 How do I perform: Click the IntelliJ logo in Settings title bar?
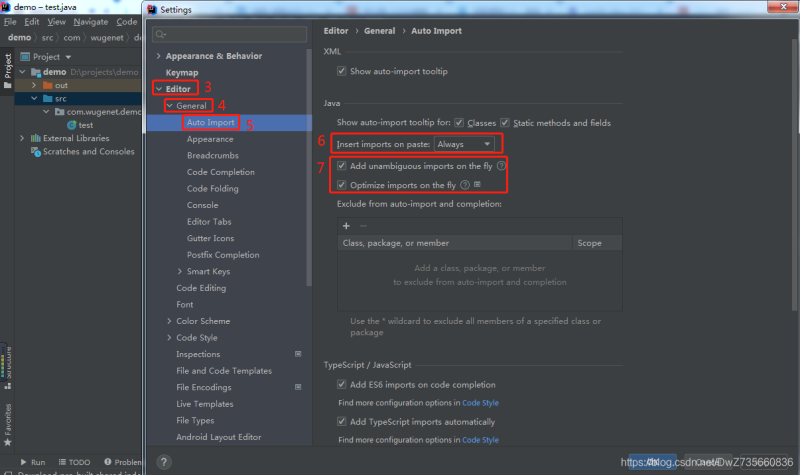click(x=152, y=10)
